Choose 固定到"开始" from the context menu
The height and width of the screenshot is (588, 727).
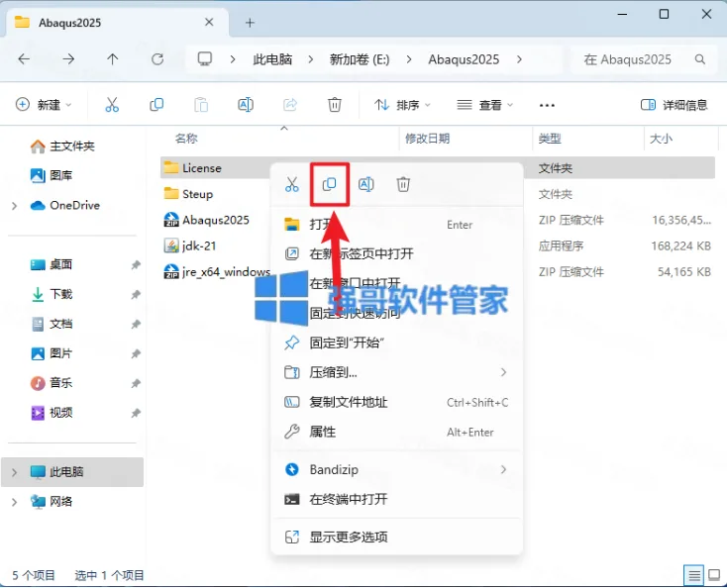[396, 343]
